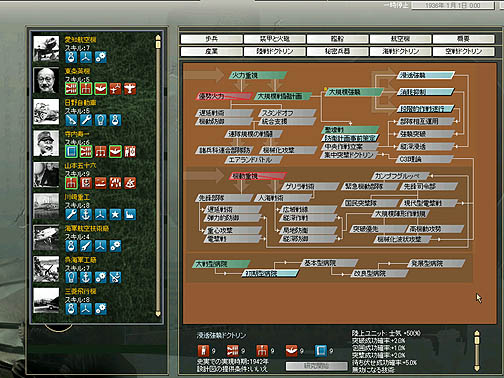Select the 大規模強襲 doctrine node
This screenshot has height=378, width=504.
tap(354, 92)
